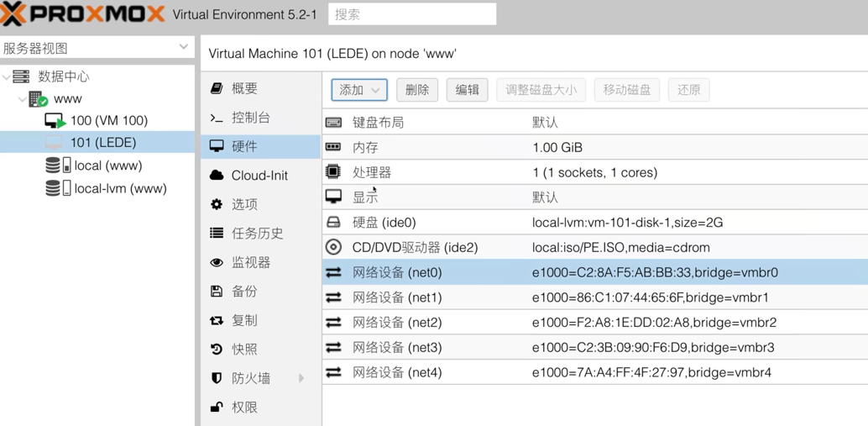Click the 防火墙 shield icon
The image size is (868, 426).
tap(217, 378)
